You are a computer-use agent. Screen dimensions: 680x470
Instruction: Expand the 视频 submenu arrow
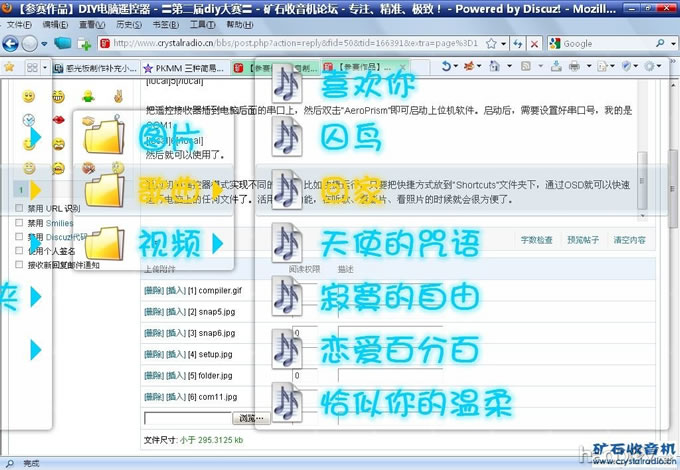point(215,242)
